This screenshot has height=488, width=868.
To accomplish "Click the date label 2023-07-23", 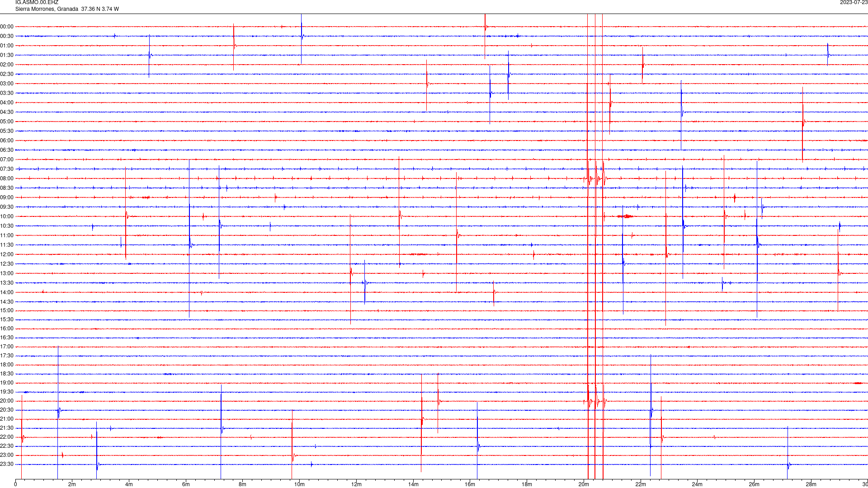I will [x=854, y=2].
